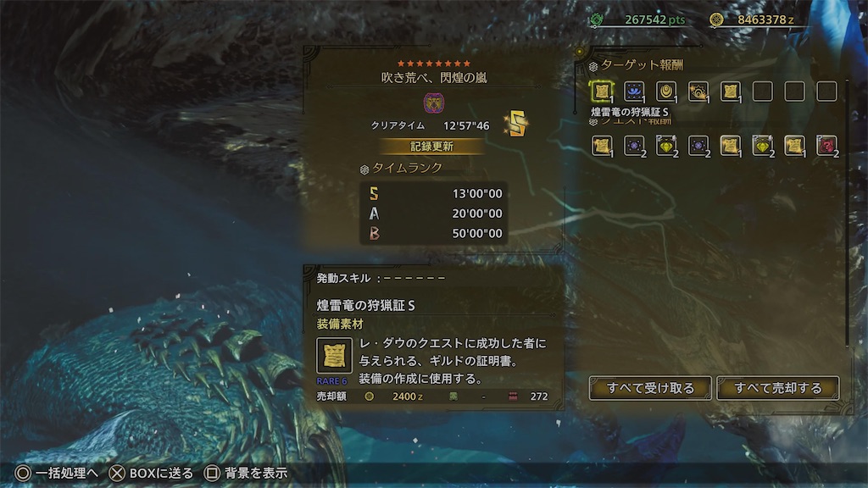Image resolution: width=868 pixels, height=488 pixels.
Task: Click the red mystery item in quest rewards
Action: tap(826, 146)
